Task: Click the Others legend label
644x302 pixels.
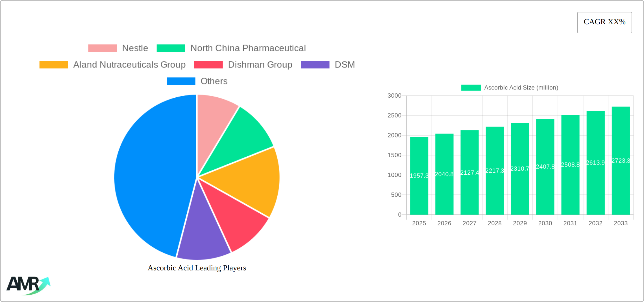Action: 214,81
